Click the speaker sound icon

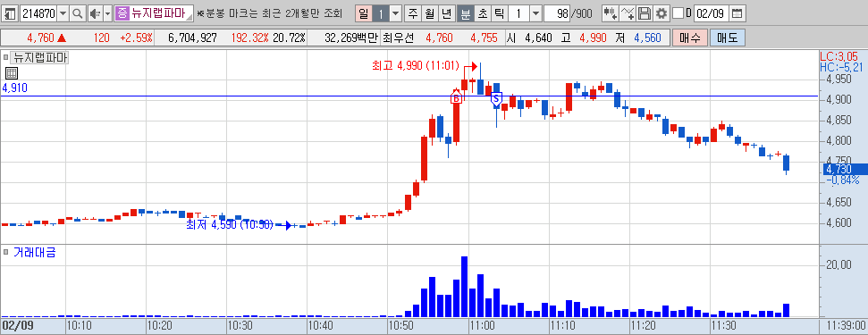(95, 13)
